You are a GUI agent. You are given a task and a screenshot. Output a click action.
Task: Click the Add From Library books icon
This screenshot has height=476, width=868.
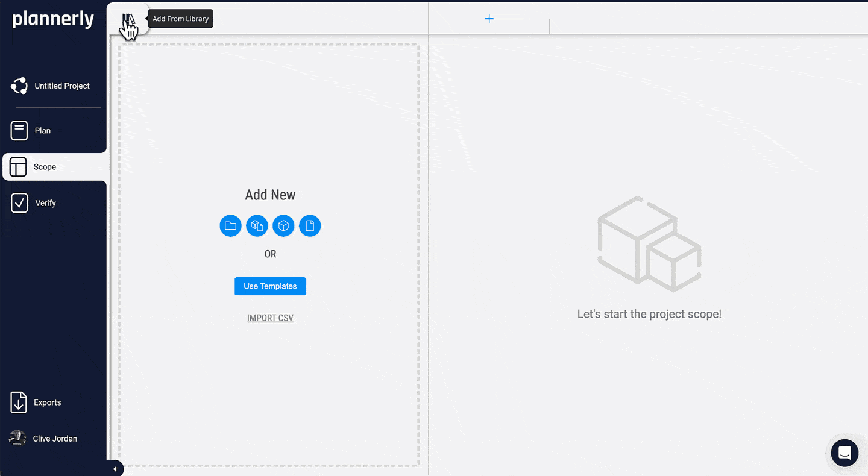[x=128, y=21]
